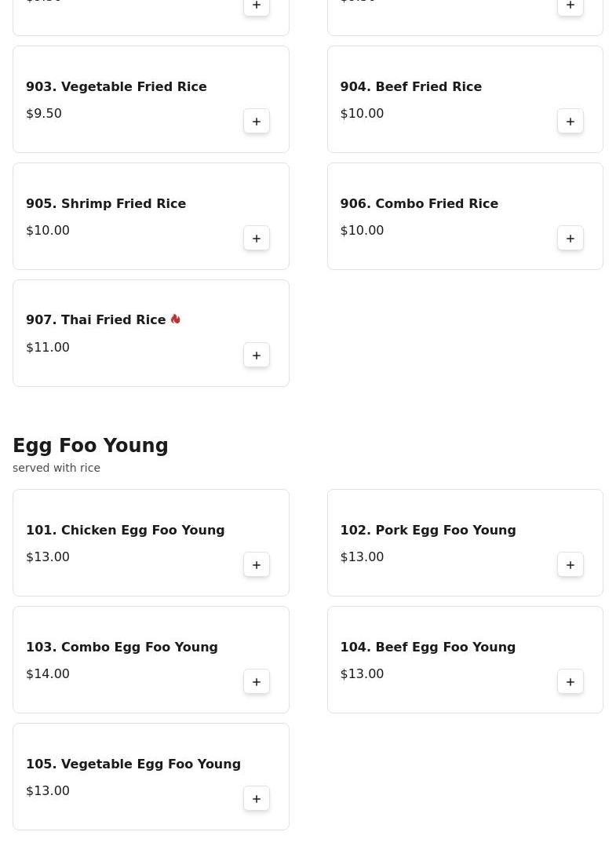Add Beef Fried Rice to order
The width and height of the screenshot is (616, 861).
(570, 122)
